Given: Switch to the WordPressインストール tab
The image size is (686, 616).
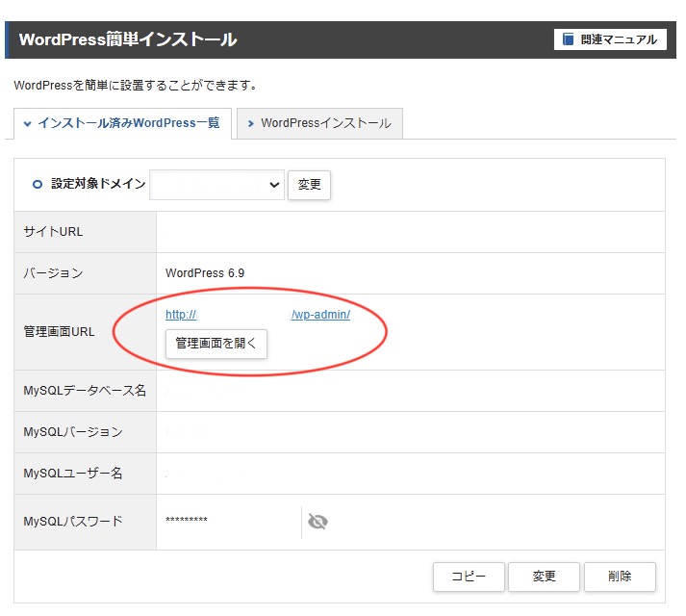Looking at the screenshot, I should coord(320,123).
